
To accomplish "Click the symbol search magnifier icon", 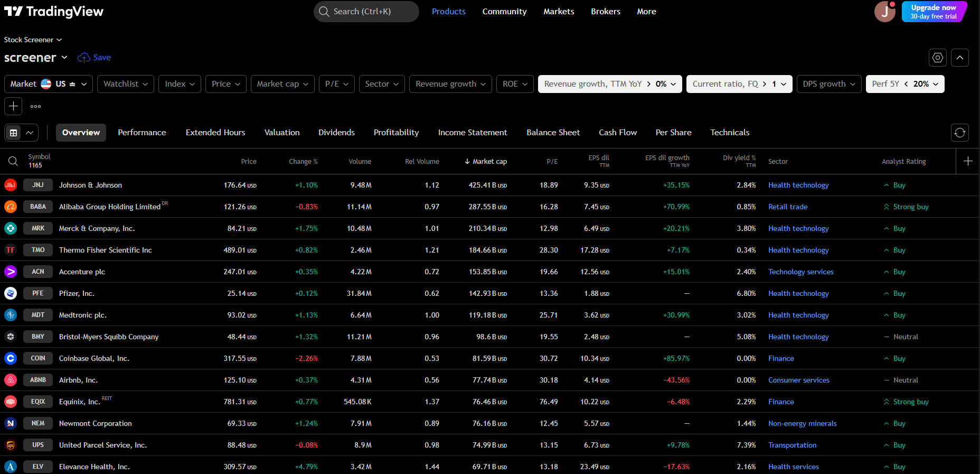I will tap(13, 161).
